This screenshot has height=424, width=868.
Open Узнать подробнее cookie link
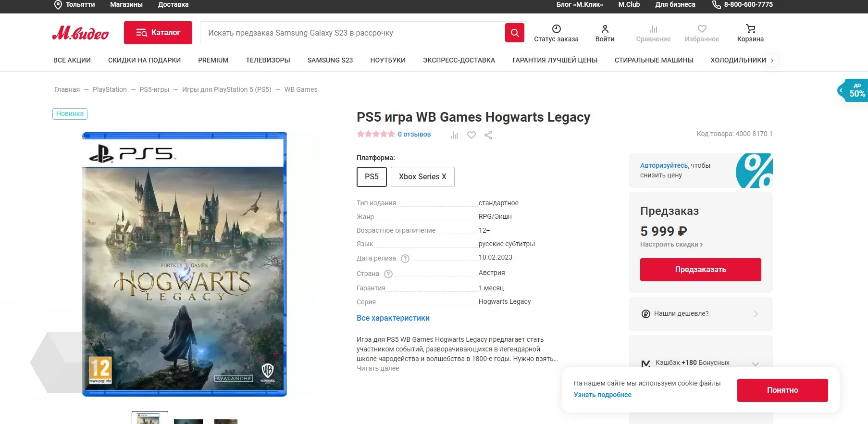click(603, 395)
